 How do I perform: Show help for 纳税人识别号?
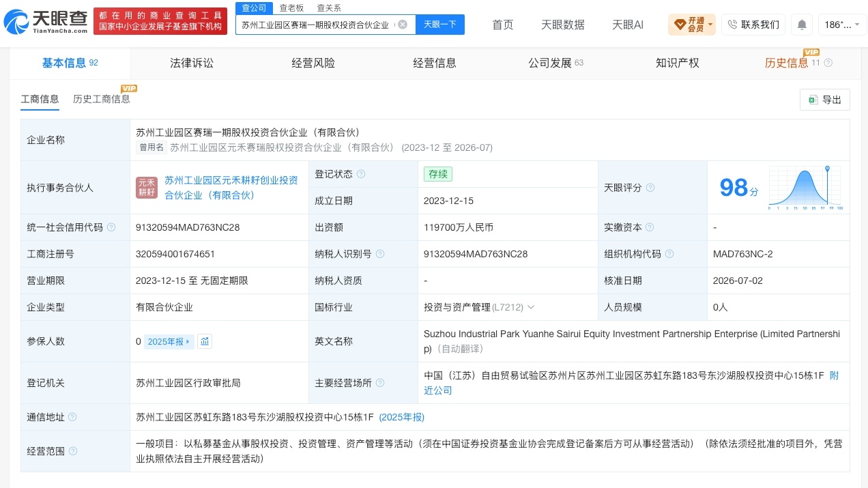coord(380,254)
